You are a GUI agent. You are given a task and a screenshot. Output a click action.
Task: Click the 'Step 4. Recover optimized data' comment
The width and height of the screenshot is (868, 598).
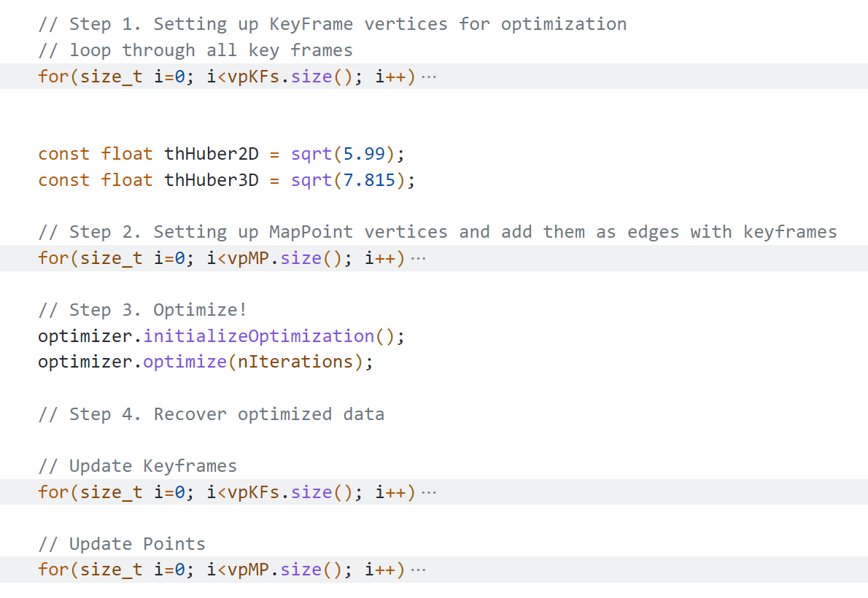(211, 414)
